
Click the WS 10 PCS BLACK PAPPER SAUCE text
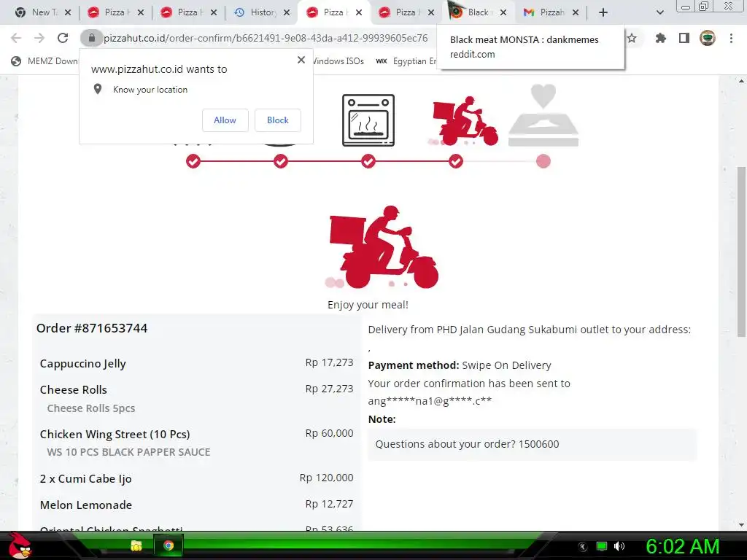point(128,452)
